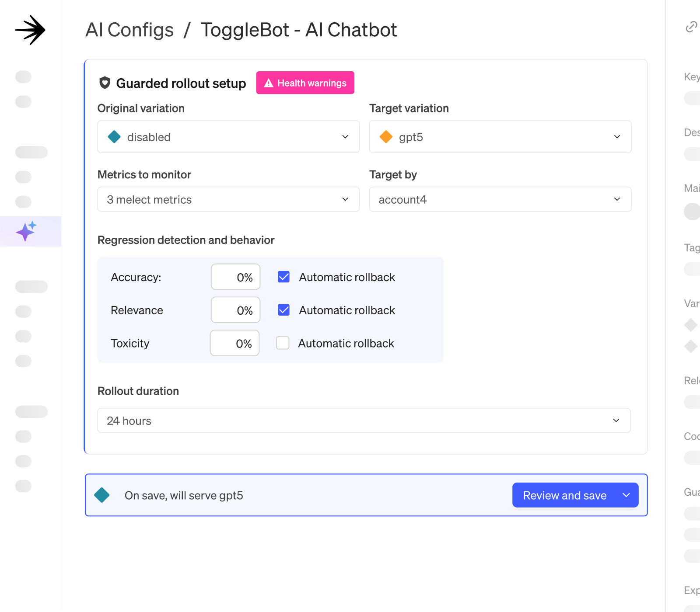Click the teal diamond beside disabled variation
This screenshot has height=612, width=700.
[x=114, y=137]
